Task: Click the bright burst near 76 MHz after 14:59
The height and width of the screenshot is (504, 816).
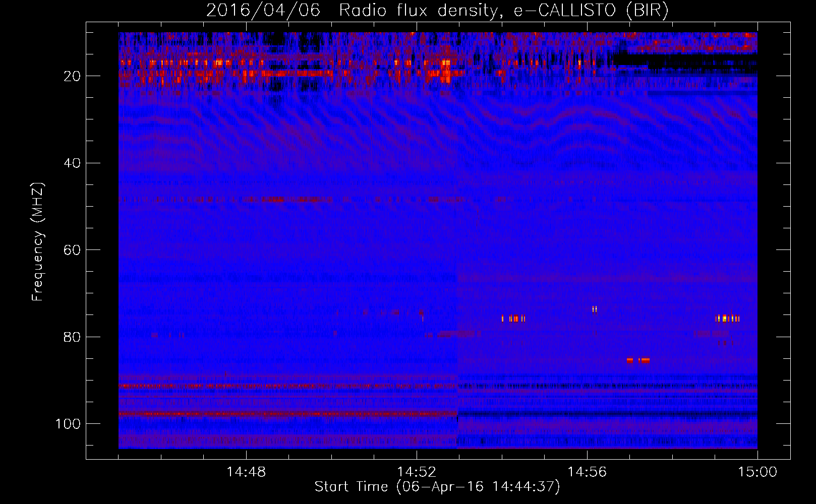Action: 727,318
